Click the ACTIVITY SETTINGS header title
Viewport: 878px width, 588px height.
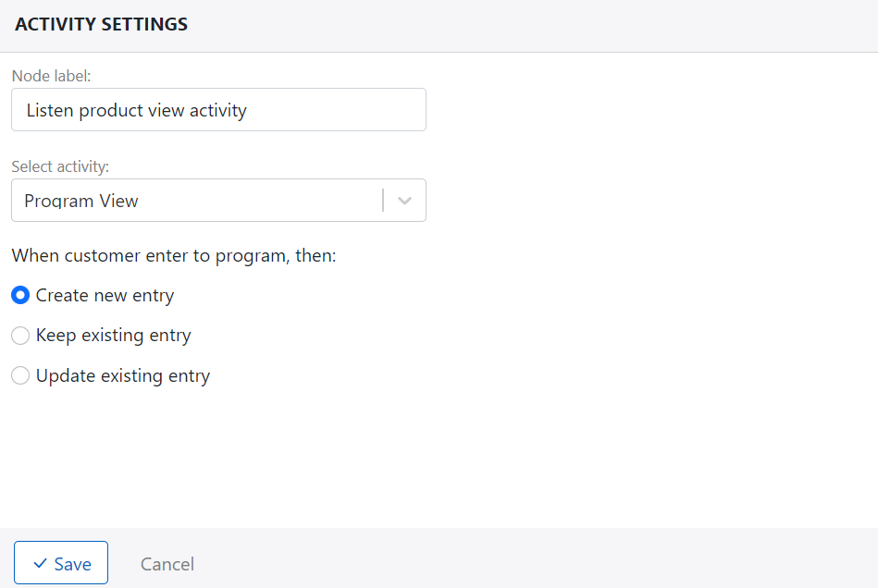pos(102,25)
